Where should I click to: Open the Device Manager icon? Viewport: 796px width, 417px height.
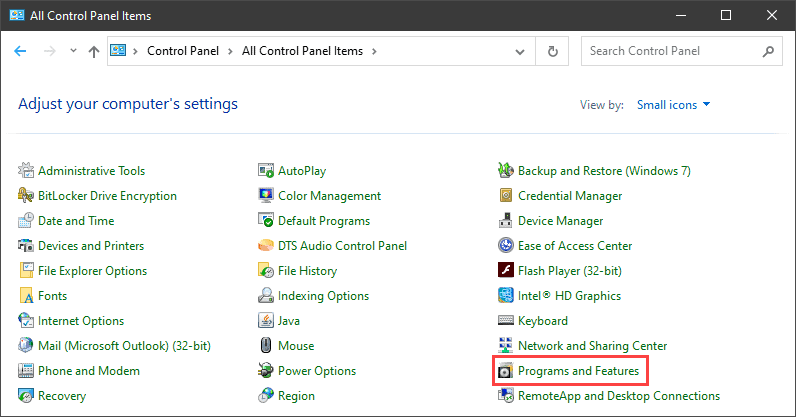506,221
